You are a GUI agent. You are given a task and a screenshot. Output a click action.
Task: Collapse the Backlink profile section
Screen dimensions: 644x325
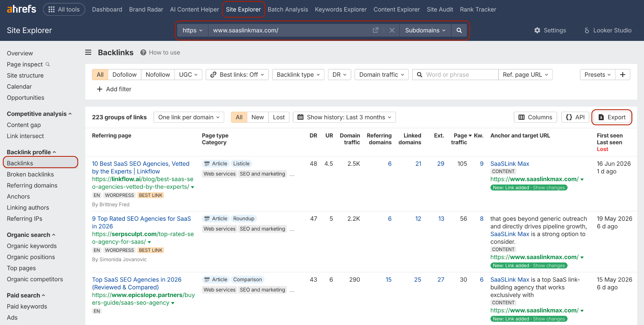[31, 152]
